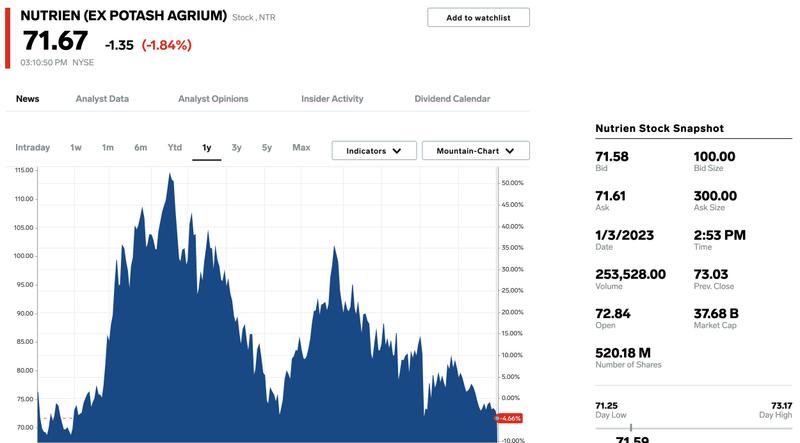Switch chart to 3y range

[x=236, y=147]
